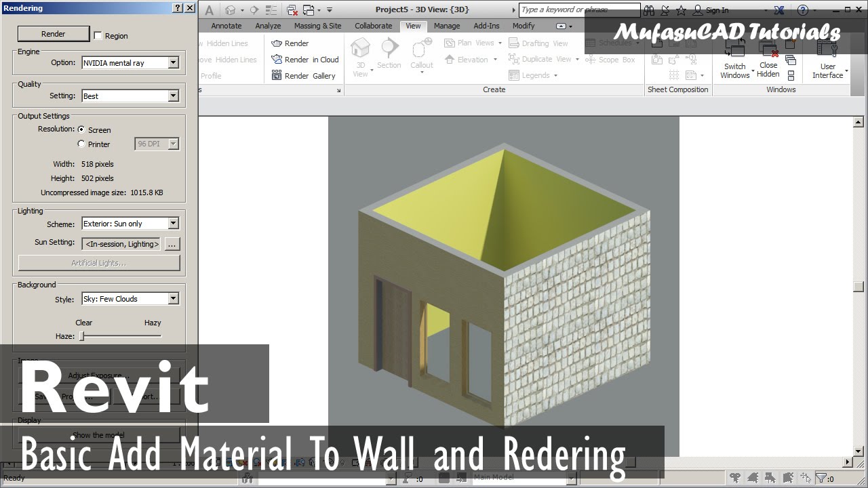Click the selection filter funnel icon
Image resolution: width=868 pixels, height=488 pixels.
pos(821,478)
